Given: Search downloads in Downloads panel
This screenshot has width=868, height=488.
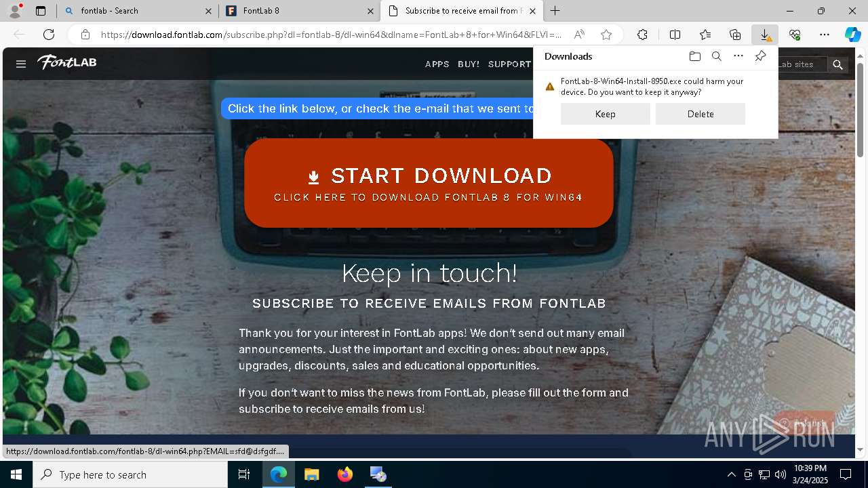Looking at the screenshot, I should tap(716, 56).
